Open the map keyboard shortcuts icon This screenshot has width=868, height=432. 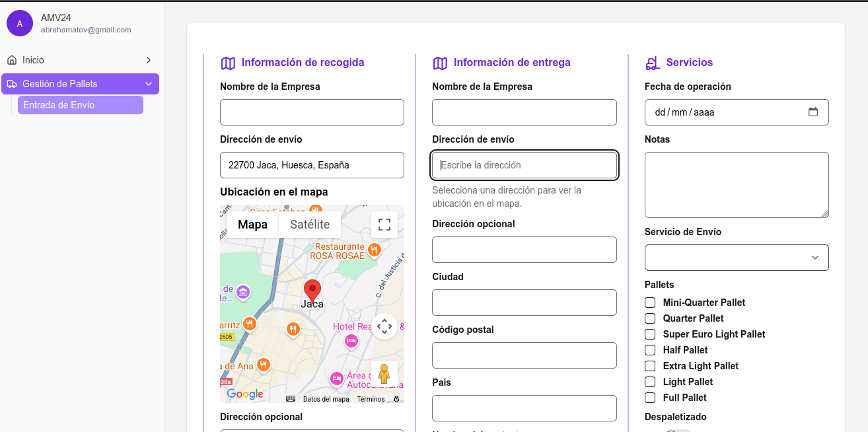tap(291, 399)
